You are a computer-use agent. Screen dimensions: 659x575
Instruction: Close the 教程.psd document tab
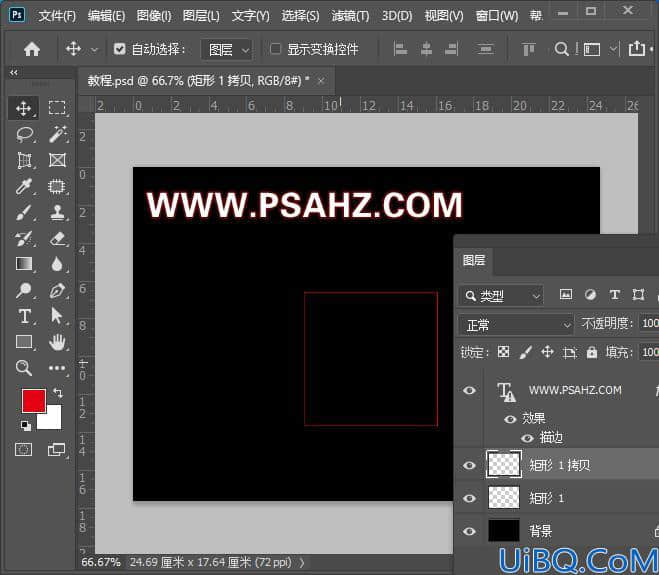321,81
